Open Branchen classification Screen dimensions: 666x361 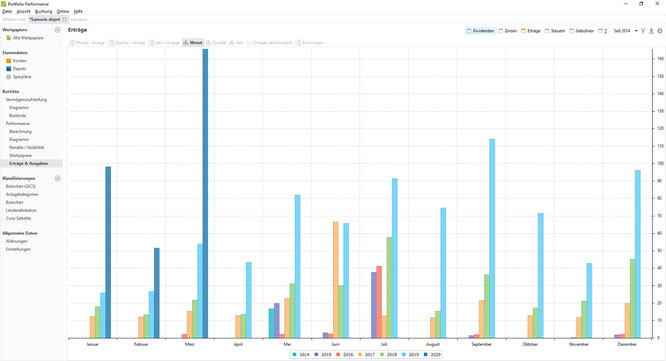(14, 203)
